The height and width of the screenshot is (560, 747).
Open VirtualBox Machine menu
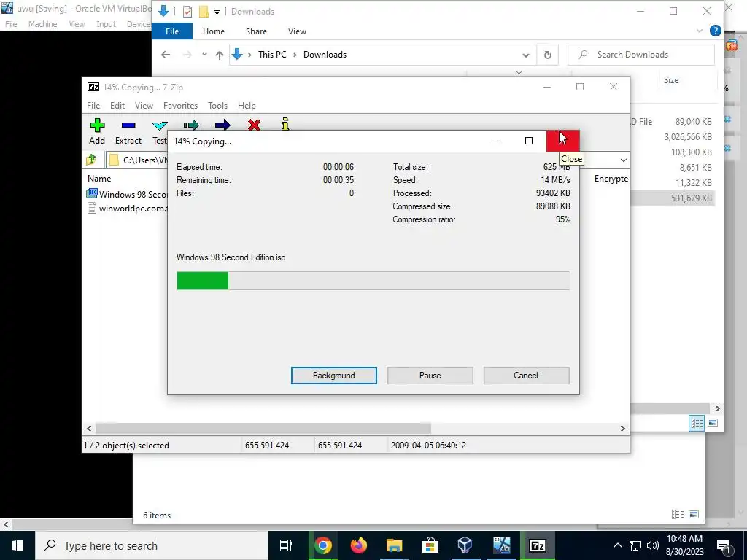click(x=42, y=24)
